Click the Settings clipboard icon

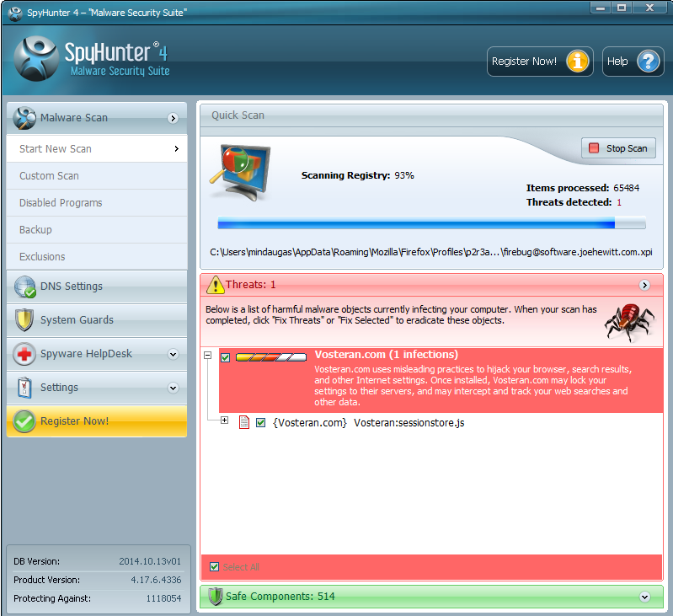click(25, 388)
